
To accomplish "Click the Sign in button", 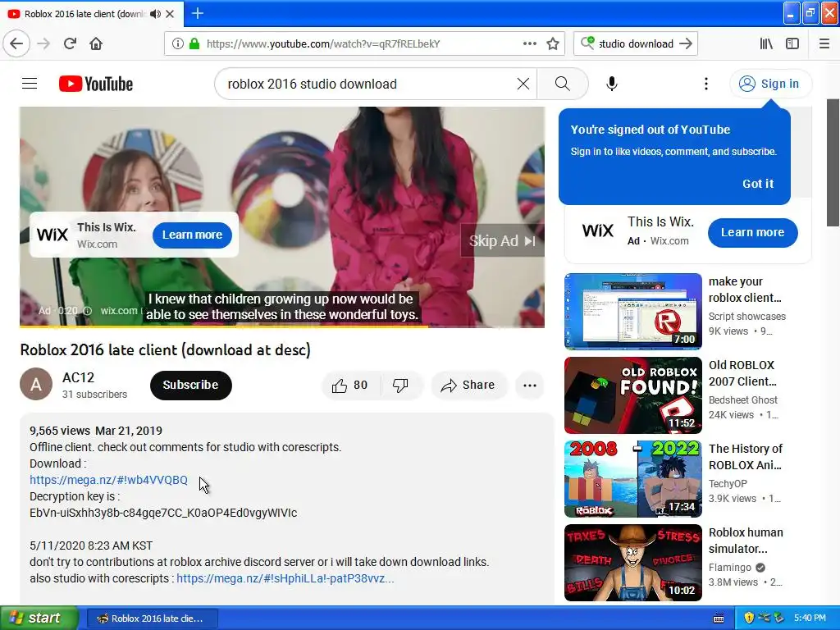I will (770, 84).
